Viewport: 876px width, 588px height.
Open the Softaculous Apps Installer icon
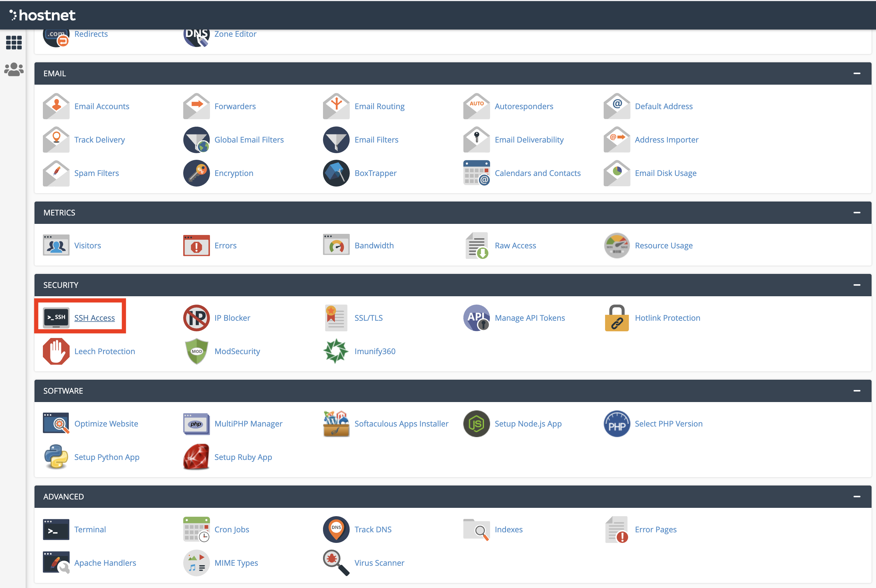pos(336,424)
